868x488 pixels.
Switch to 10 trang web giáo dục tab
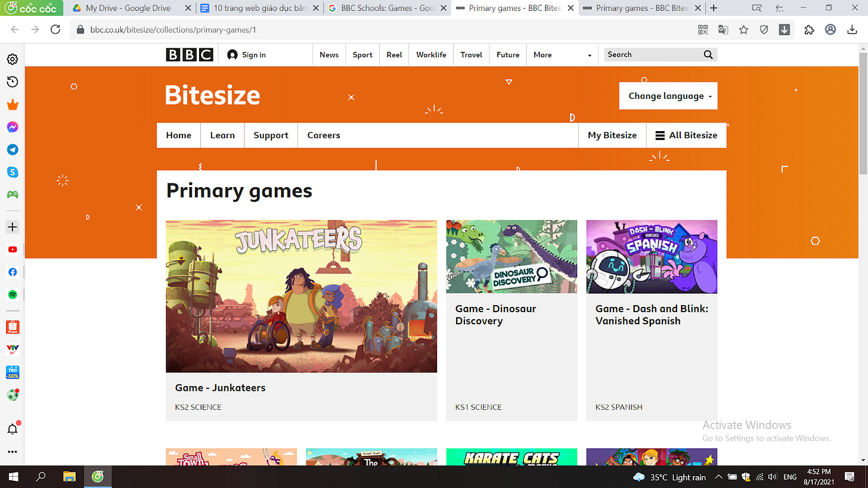pyautogui.click(x=260, y=8)
